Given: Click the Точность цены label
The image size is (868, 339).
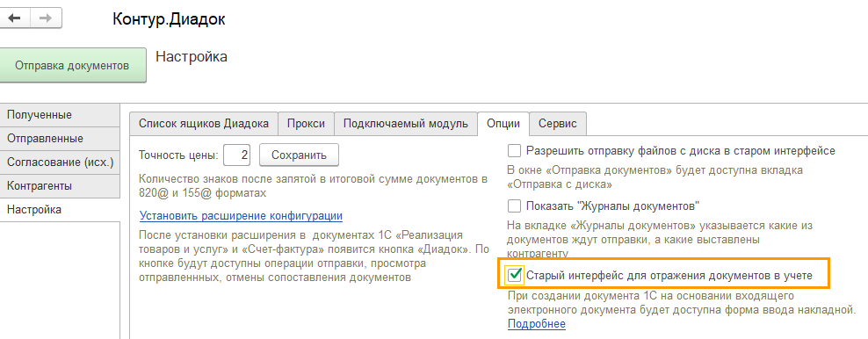Looking at the screenshot, I should tap(179, 155).
